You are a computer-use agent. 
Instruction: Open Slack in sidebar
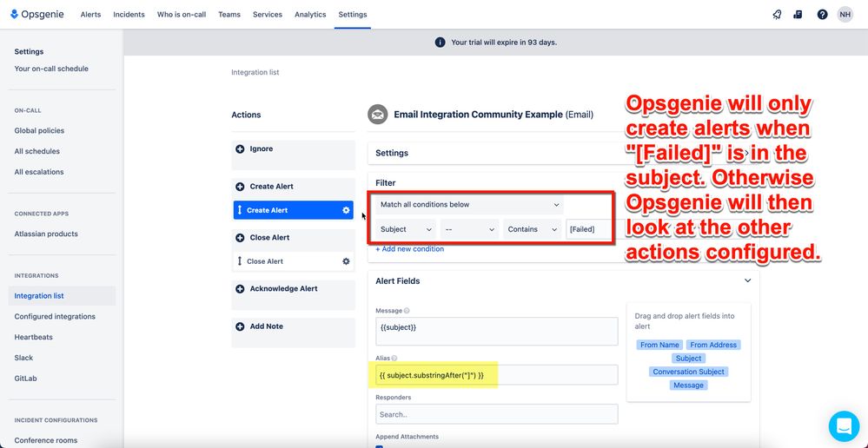pos(23,358)
